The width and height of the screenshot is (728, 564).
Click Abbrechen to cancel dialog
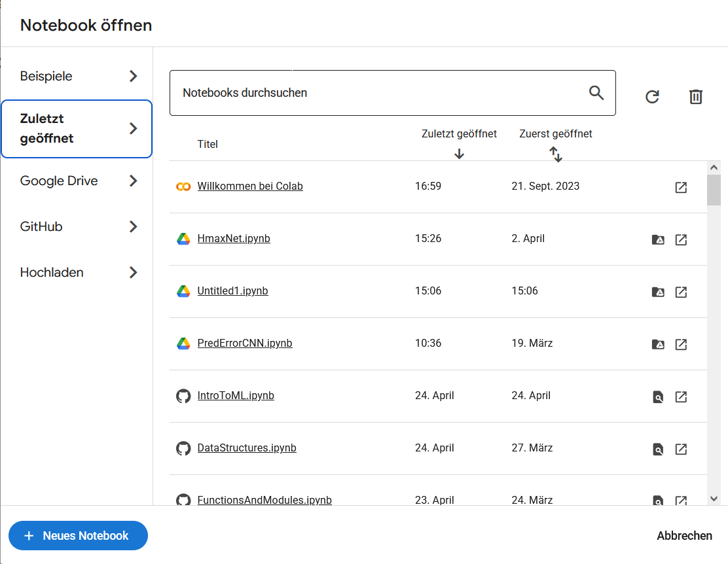pos(684,536)
